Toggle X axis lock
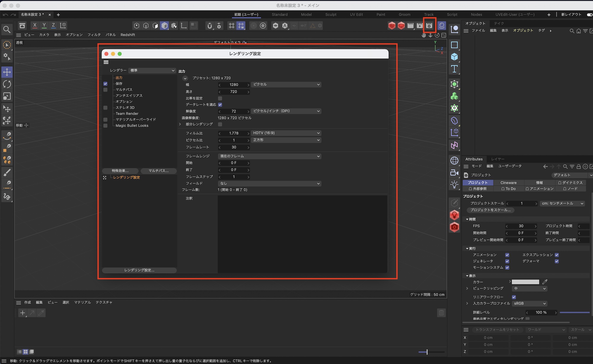Screen dimensions: 593x364 35,25
